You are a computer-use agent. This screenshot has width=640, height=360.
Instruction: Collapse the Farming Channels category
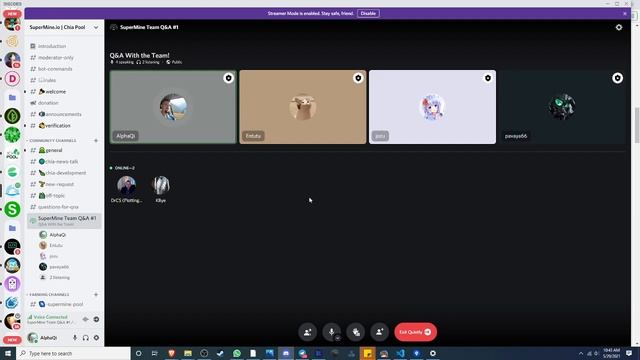pyautogui.click(x=49, y=294)
